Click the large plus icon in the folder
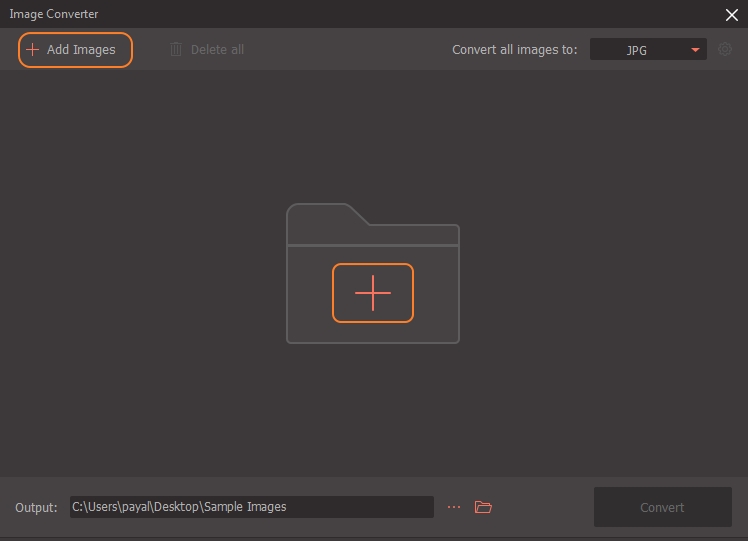Screen dimensions: 748x541 [x=372, y=293]
